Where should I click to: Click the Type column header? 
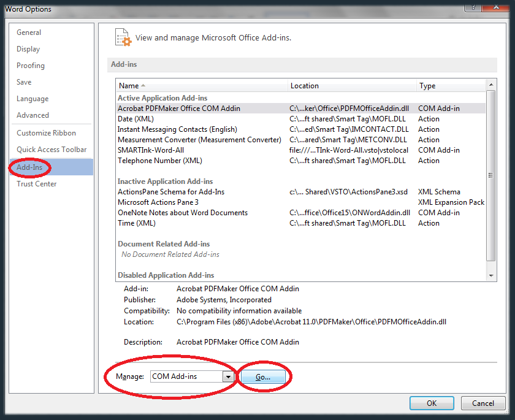point(427,86)
